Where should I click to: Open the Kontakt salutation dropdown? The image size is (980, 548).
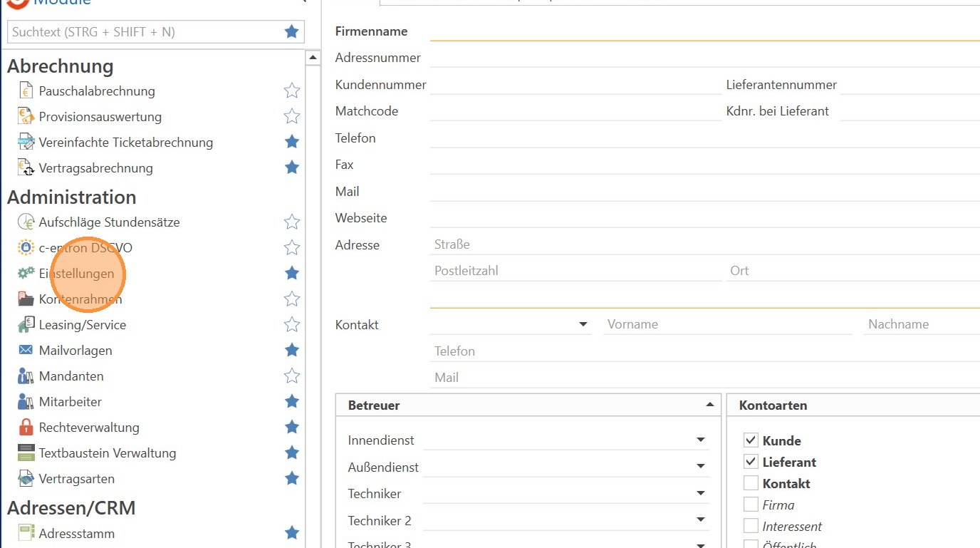coord(583,325)
